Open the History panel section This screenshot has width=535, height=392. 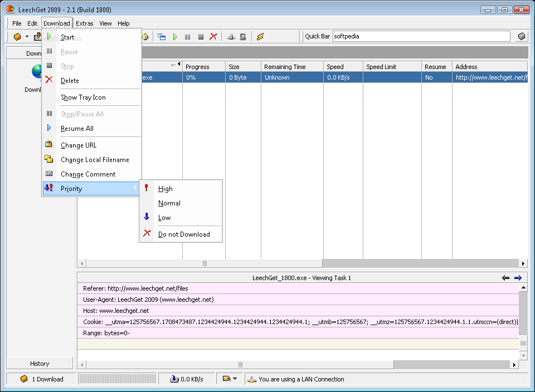40,364
